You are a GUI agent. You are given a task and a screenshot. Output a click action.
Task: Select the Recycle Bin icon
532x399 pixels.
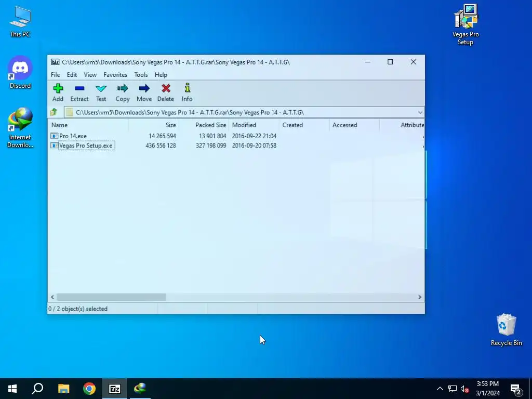click(x=506, y=329)
